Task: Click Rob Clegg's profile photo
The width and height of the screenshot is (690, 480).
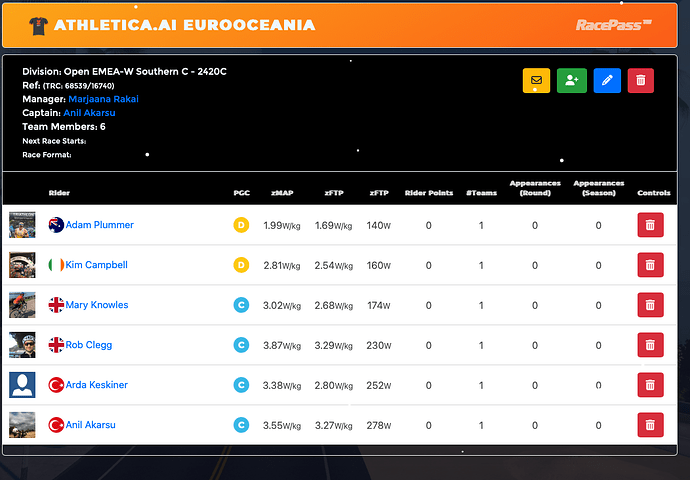Action: coord(22,345)
